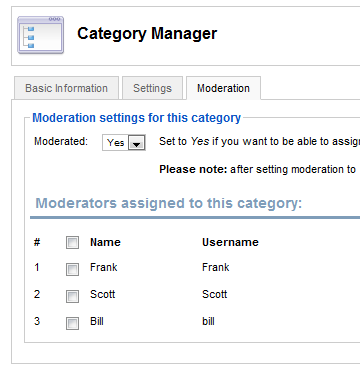The width and height of the screenshot is (360, 368).
Task: Open the Basic Information tab
Action: click(x=66, y=88)
